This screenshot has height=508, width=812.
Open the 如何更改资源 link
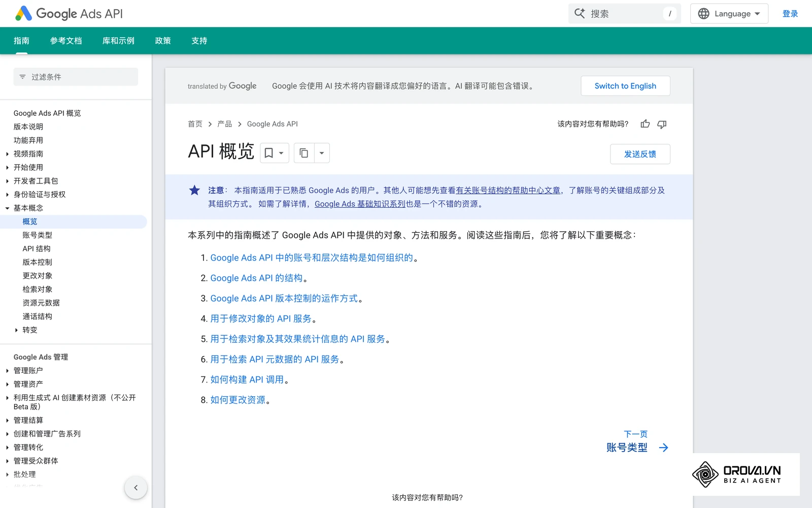click(x=238, y=400)
